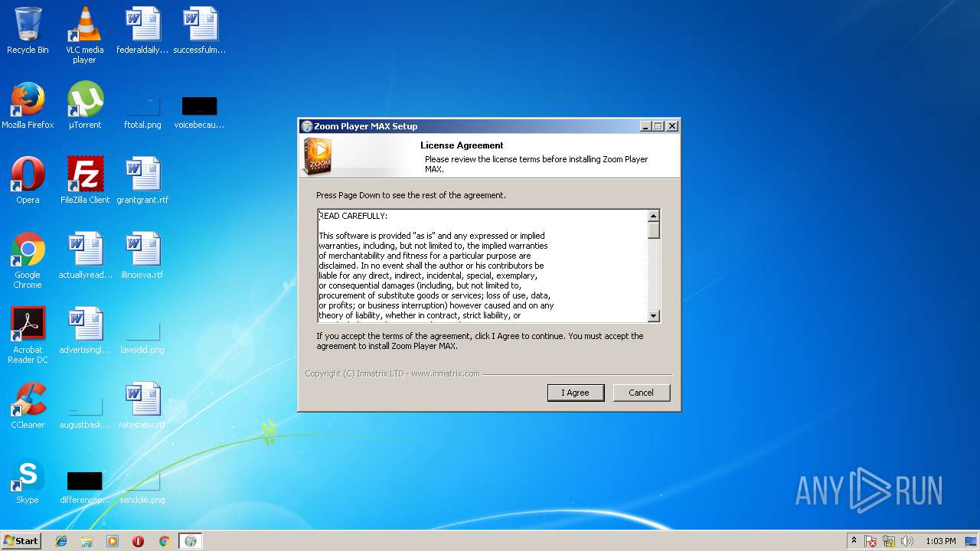The image size is (980, 551).
Task: Select the advertisingl document icon
Action: (84, 331)
